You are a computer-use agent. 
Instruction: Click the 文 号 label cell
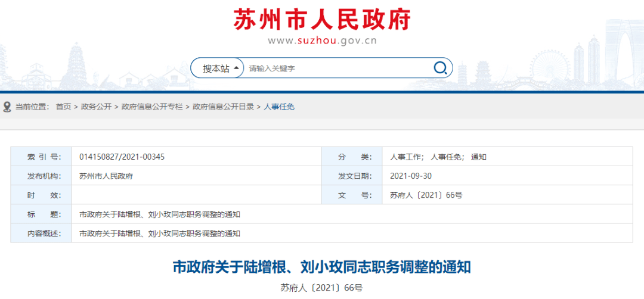(x=352, y=195)
